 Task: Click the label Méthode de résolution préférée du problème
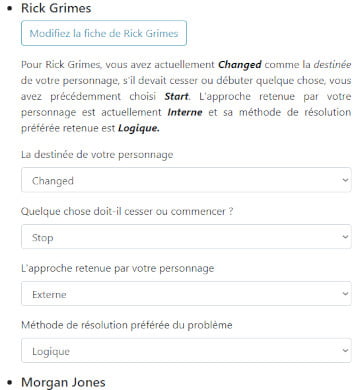click(x=127, y=325)
